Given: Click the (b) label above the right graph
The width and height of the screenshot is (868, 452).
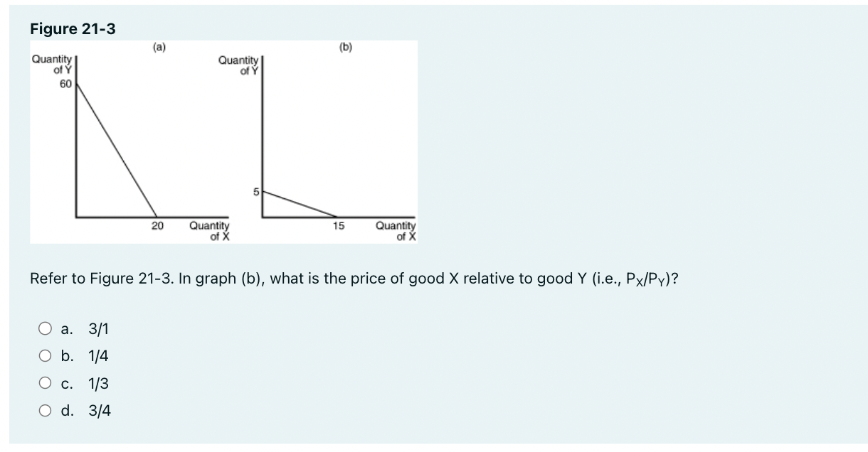Looking at the screenshot, I should click(346, 48).
